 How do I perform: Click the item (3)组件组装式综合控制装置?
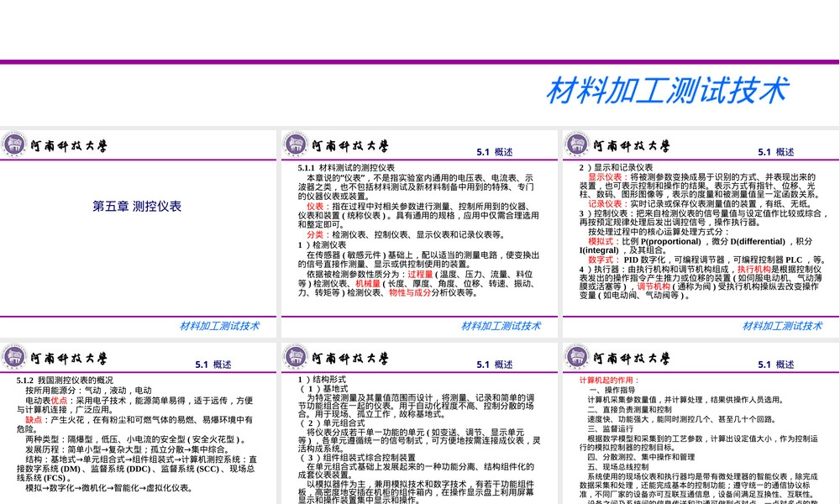click(358, 458)
